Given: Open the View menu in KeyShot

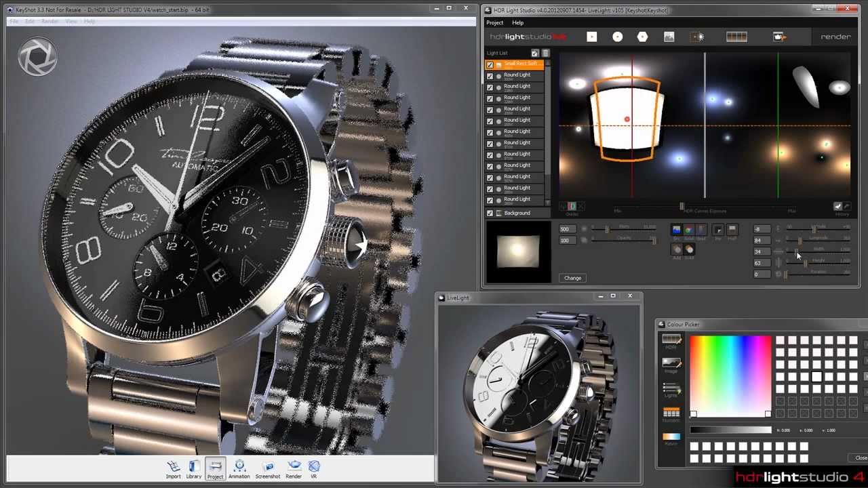Looking at the screenshot, I should pos(71,22).
